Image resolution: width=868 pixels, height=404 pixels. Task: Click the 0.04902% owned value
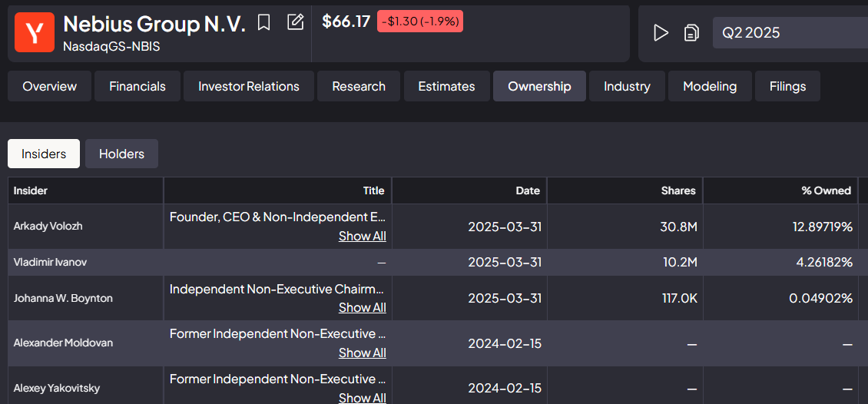(821, 298)
